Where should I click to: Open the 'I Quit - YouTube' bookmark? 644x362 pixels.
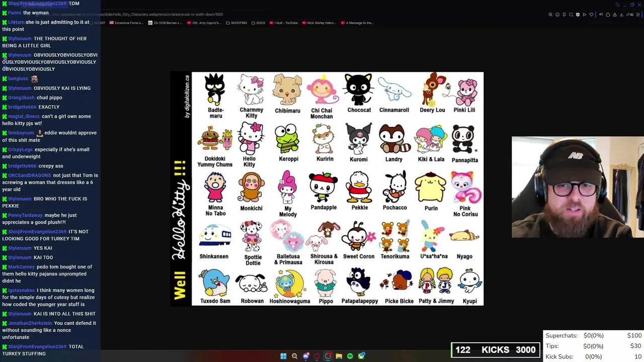tap(284, 23)
